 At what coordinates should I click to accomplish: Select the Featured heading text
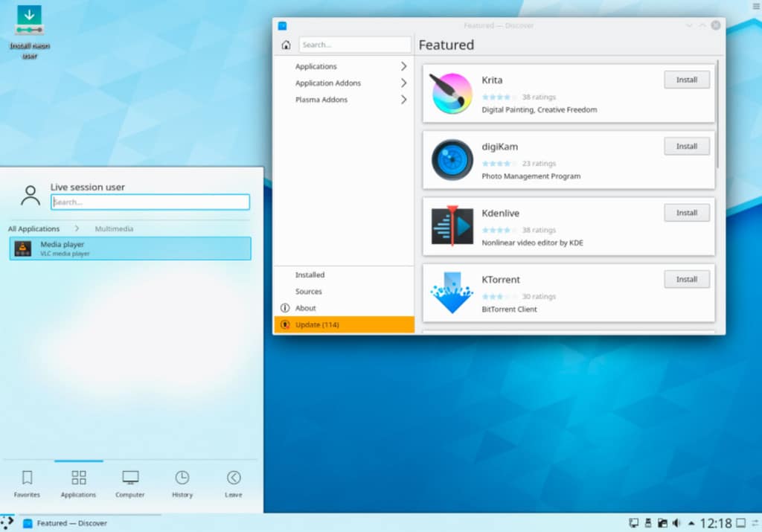pyautogui.click(x=446, y=45)
